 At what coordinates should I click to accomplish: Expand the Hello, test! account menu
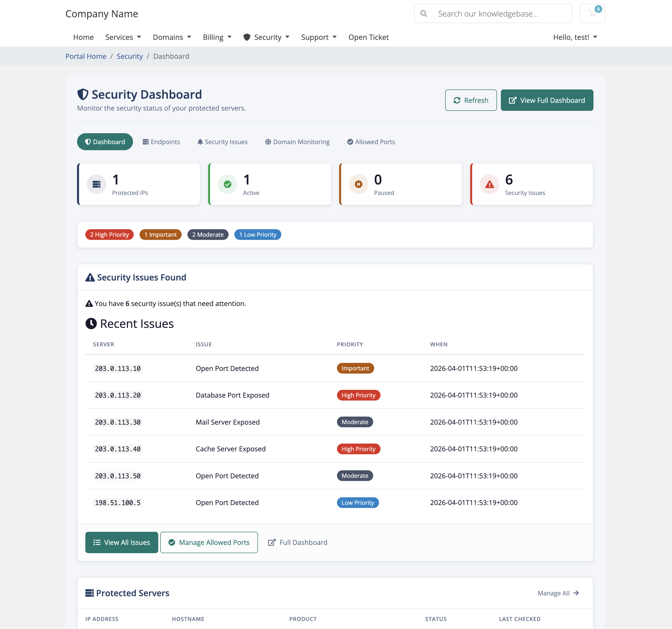tap(575, 37)
